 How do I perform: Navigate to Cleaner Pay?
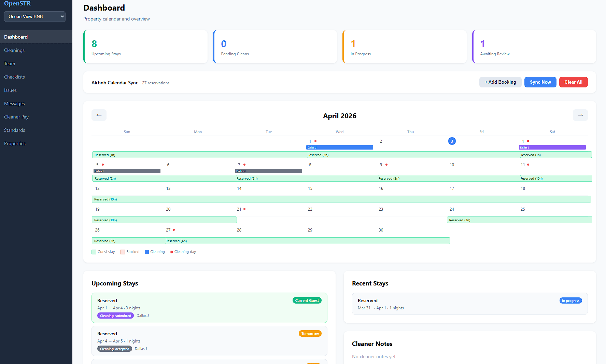36,117
